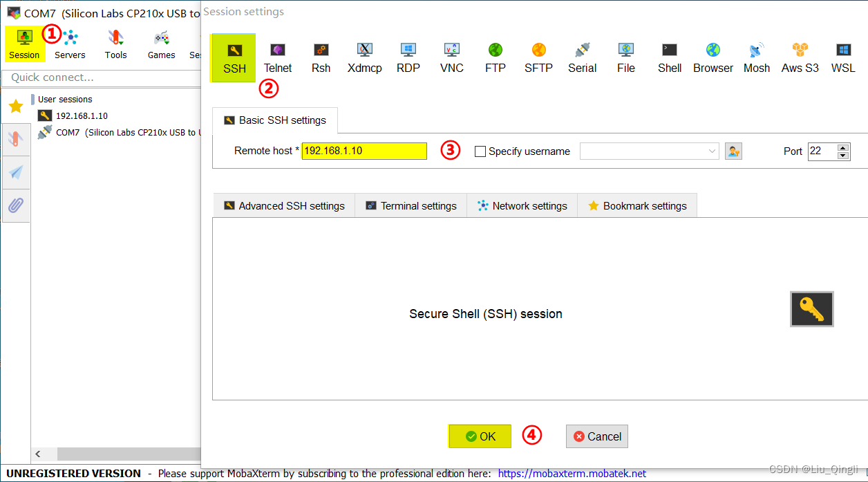Select the 192.168.1.10 saved session

pyautogui.click(x=82, y=115)
